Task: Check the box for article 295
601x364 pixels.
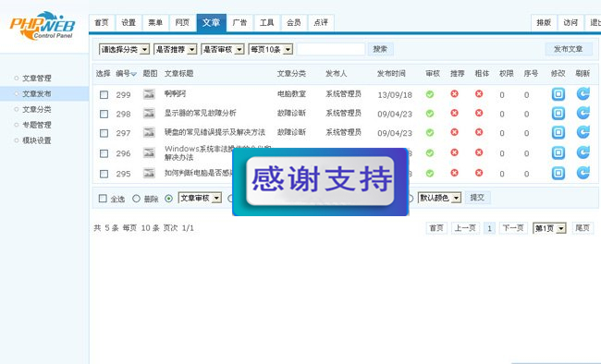Action: pyautogui.click(x=104, y=174)
